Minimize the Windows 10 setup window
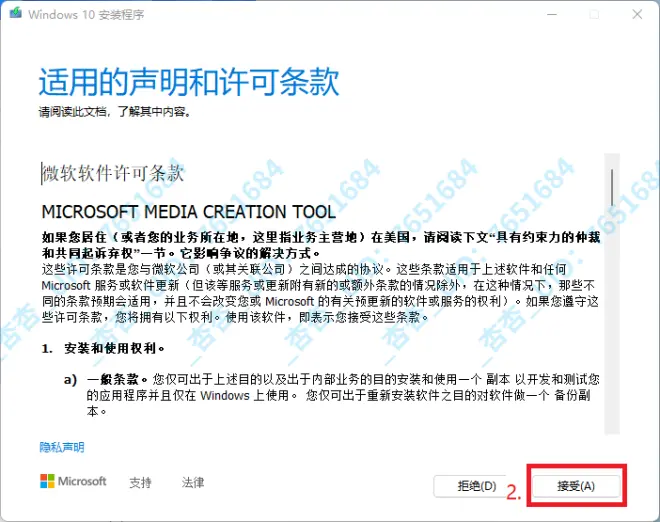The width and height of the screenshot is (660, 522). pyautogui.click(x=552, y=14)
